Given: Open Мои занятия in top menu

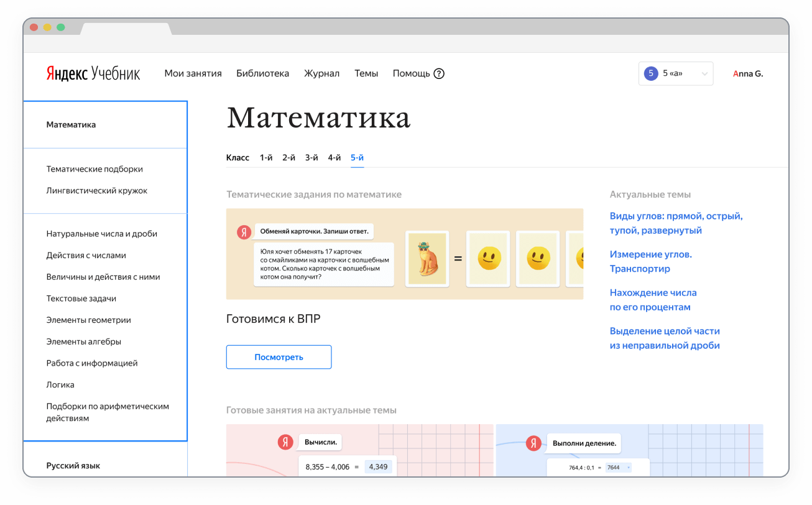Looking at the screenshot, I should pos(193,73).
